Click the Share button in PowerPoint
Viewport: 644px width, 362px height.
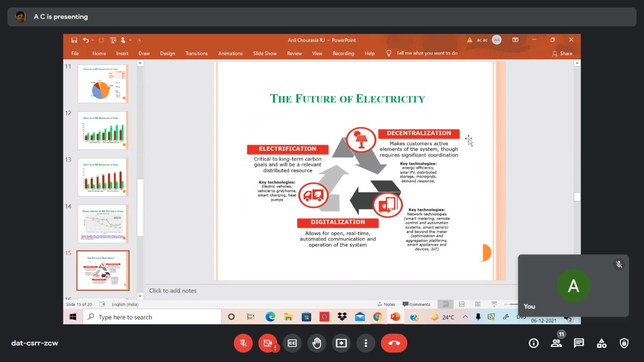(562, 53)
